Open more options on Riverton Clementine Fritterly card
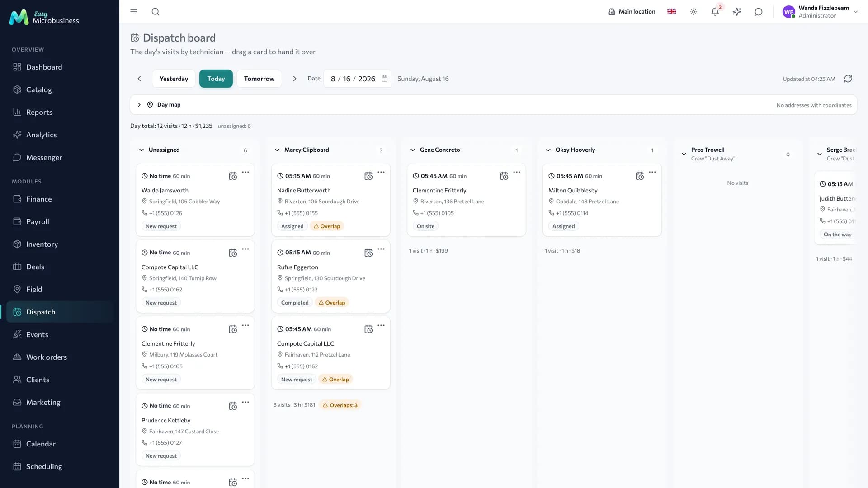This screenshot has height=488, width=868. click(517, 172)
